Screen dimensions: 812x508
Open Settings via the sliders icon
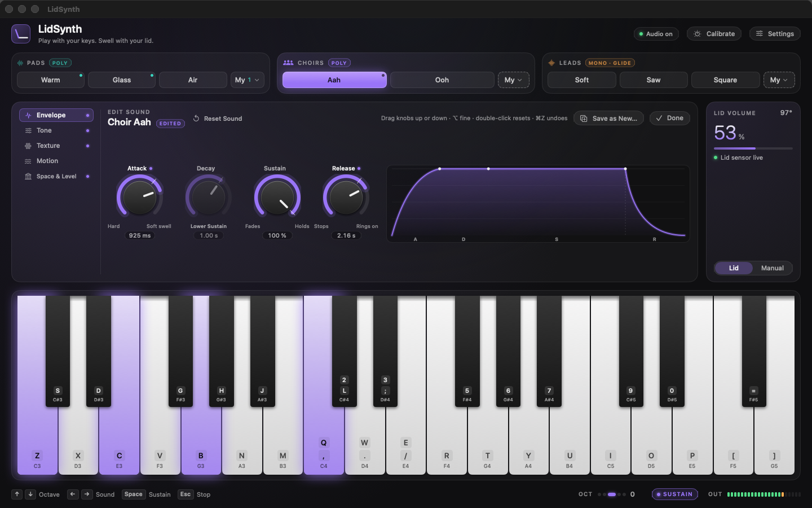pyautogui.click(x=760, y=34)
